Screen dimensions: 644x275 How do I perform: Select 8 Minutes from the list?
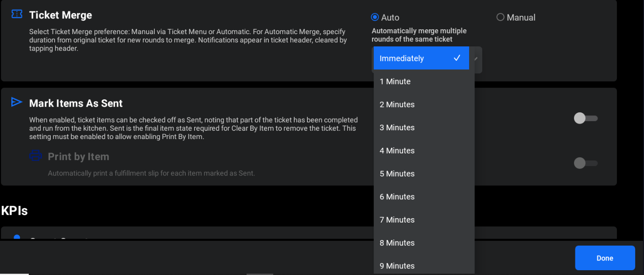point(397,243)
